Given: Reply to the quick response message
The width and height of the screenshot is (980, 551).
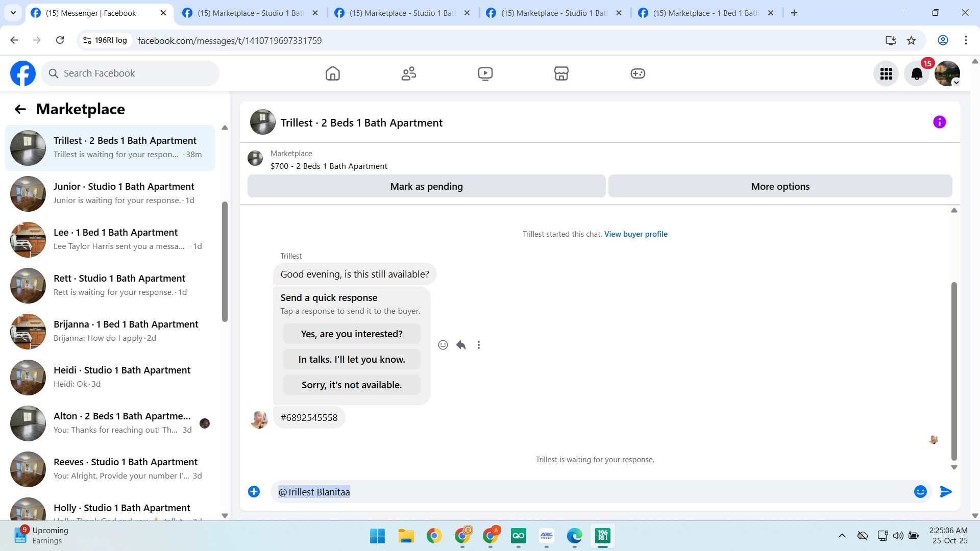Looking at the screenshot, I should coord(461,345).
